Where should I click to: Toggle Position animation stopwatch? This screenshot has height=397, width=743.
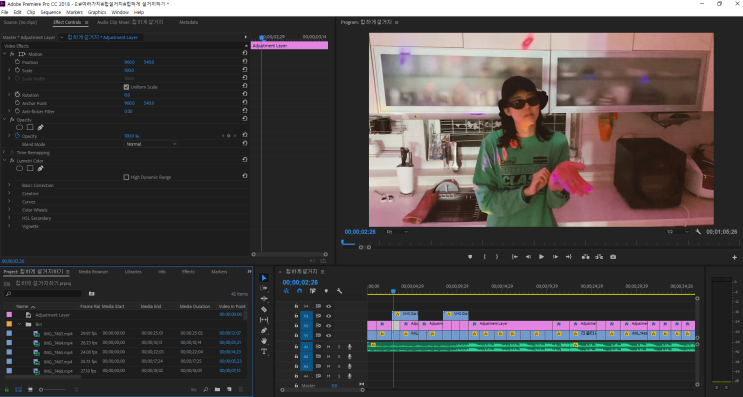pyautogui.click(x=18, y=62)
